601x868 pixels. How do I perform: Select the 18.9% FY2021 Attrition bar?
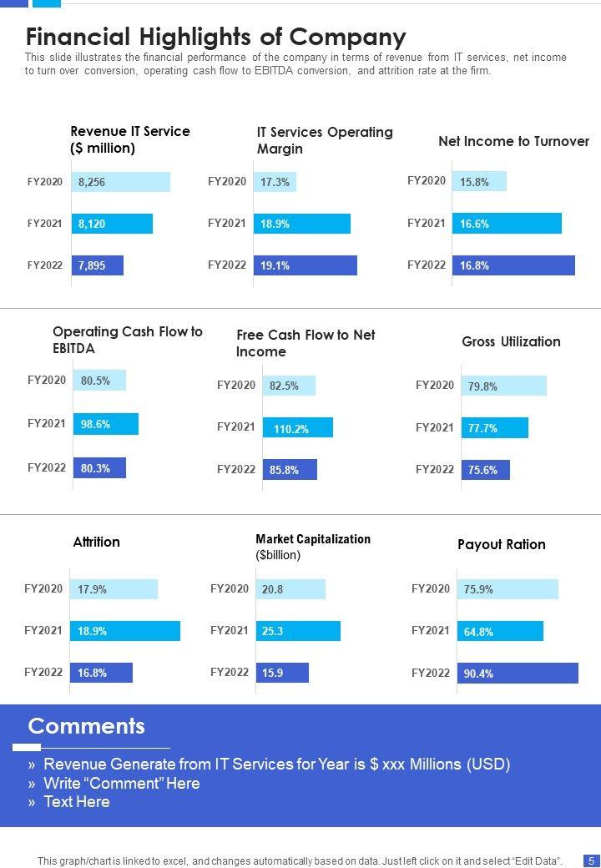124,631
